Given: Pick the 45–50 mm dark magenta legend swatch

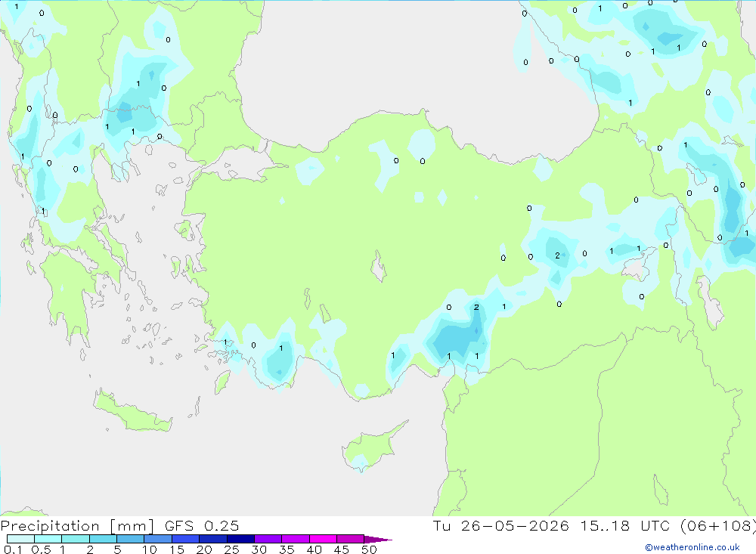Looking at the screenshot, I should pos(350,539).
